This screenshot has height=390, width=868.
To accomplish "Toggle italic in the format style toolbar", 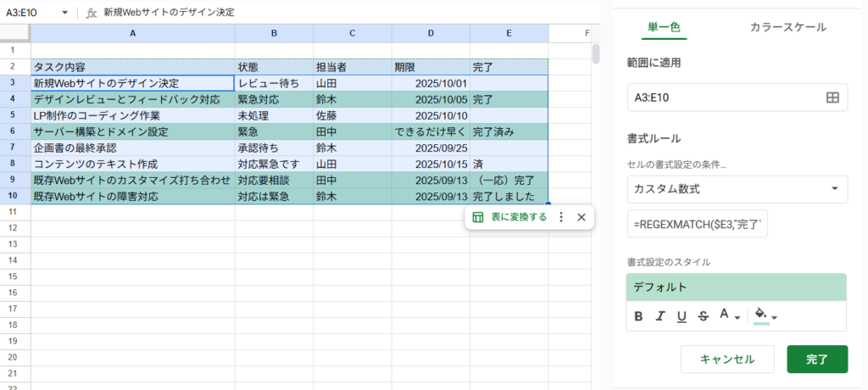I will click(x=661, y=316).
